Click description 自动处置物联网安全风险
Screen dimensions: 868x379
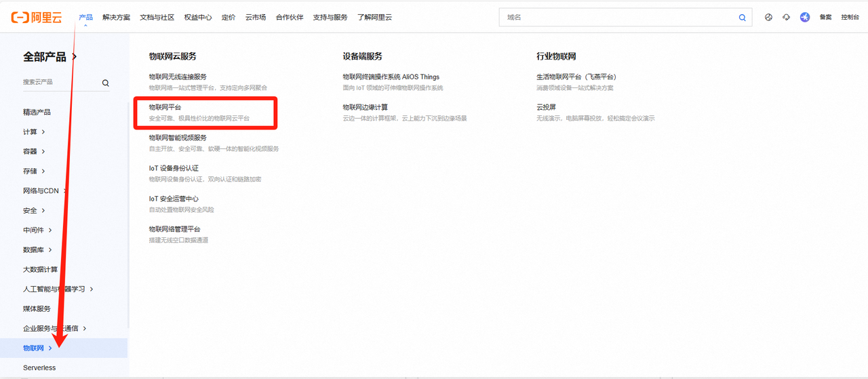click(182, 210)
